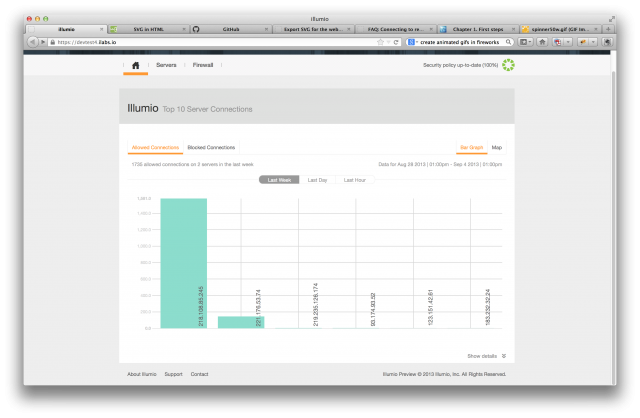This screenshot has height=418, width=640.
Task: Click the Google search engine icon
Action: pyautogui.click(x=411, y=42)
